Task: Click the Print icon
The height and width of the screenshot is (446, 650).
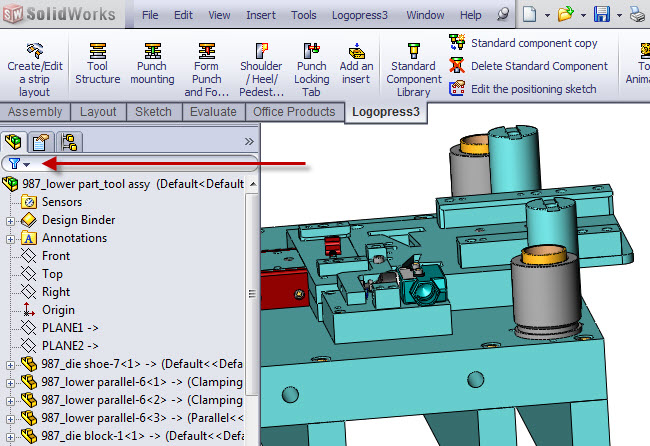Action: click(x=637, y=15)
